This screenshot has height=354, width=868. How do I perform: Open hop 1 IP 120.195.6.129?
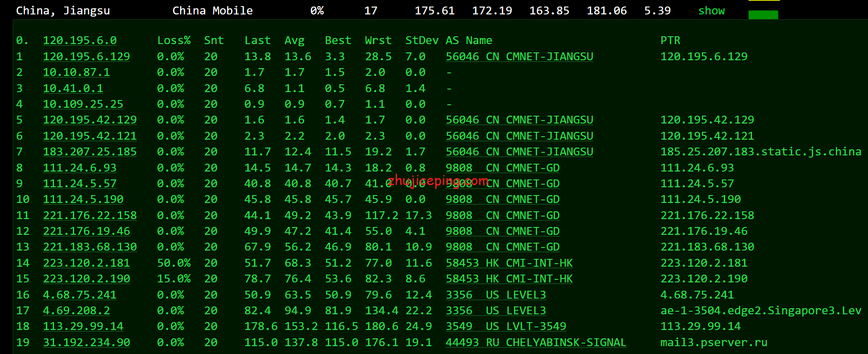[x=86, y=57]
